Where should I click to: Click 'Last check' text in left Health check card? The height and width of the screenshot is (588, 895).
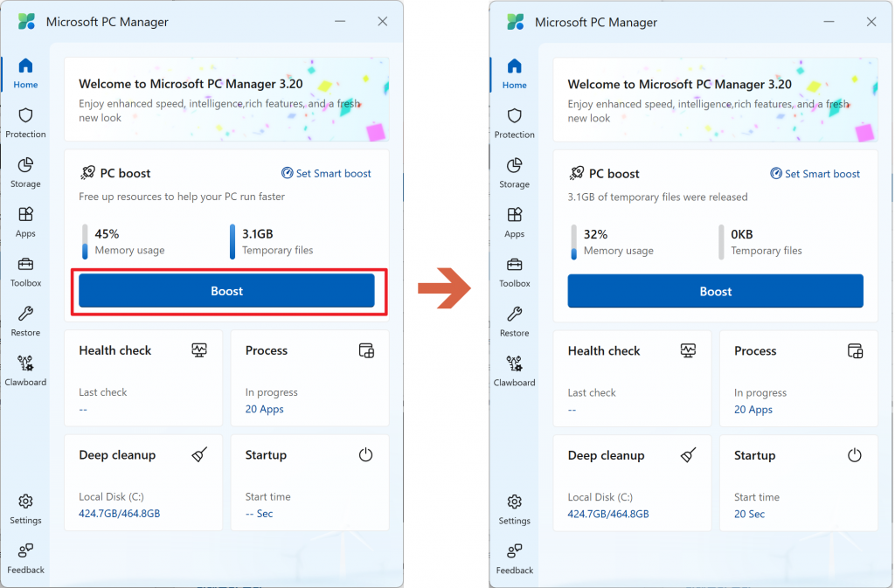[x=103, y=392]
